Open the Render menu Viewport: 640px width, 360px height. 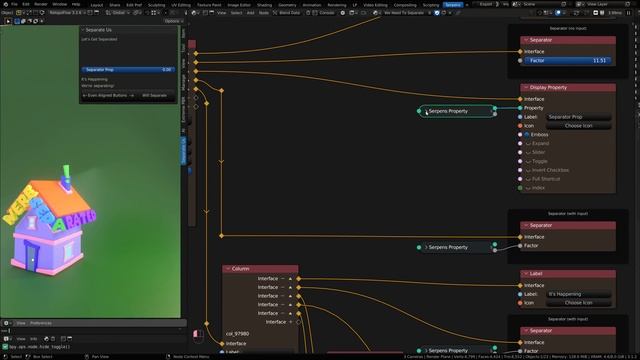(41, 4)
